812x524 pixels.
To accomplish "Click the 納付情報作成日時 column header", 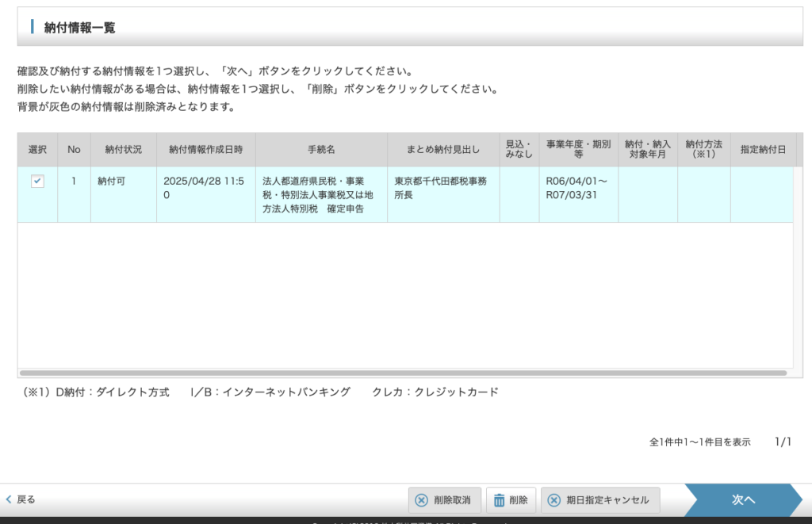I will [x=205, y=149].
